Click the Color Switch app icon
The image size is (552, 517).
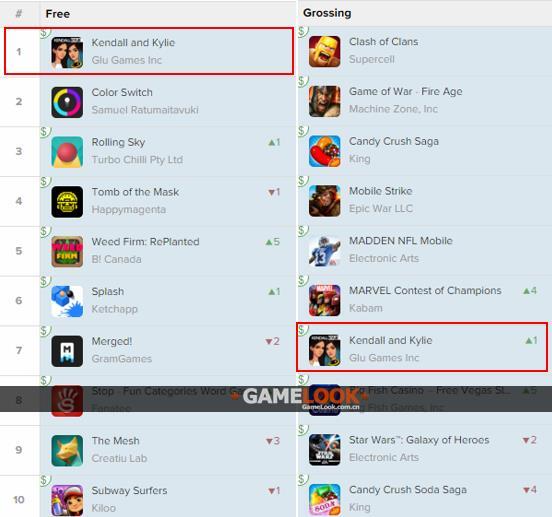coord(67,102)
